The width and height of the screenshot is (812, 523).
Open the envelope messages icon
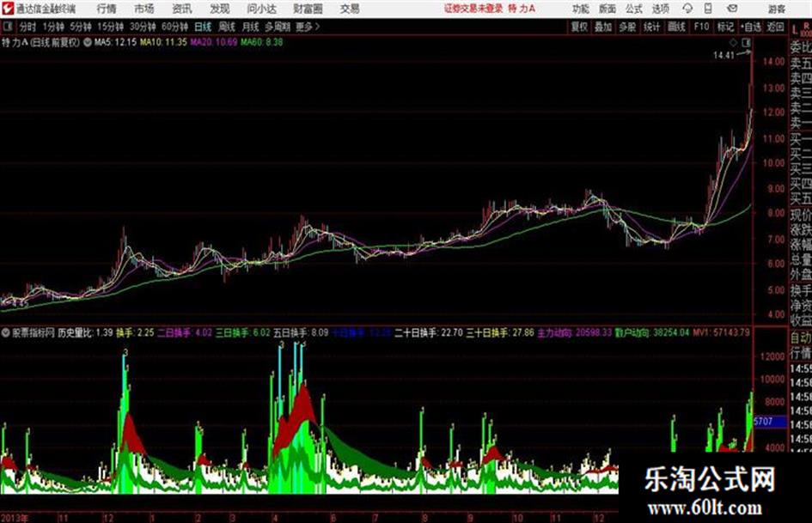732,9
